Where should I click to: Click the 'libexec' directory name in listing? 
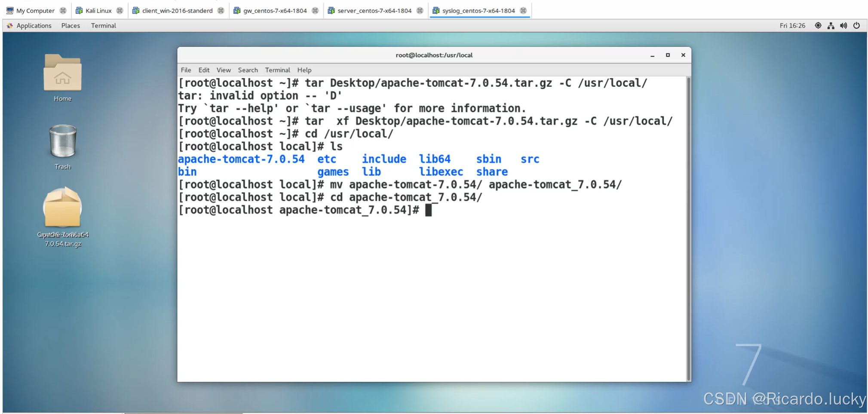click(x=441, y=172)
